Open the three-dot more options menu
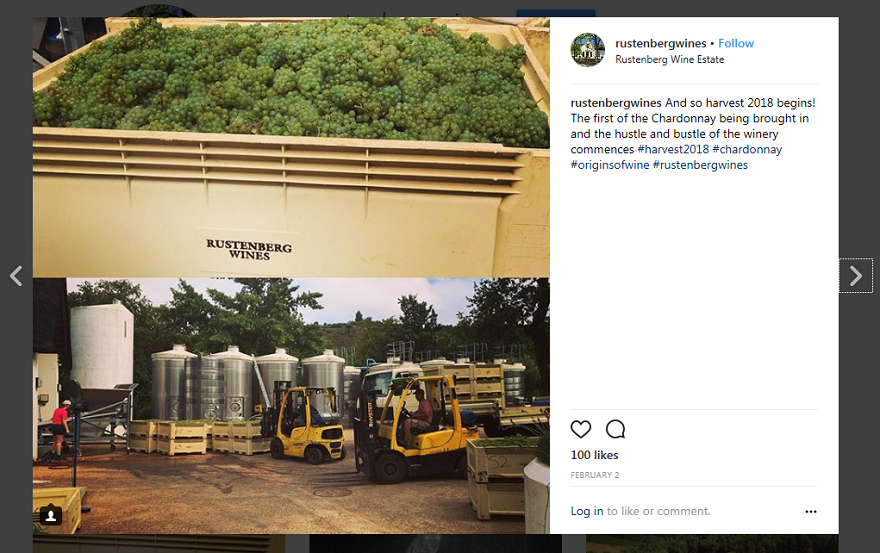 811,511
